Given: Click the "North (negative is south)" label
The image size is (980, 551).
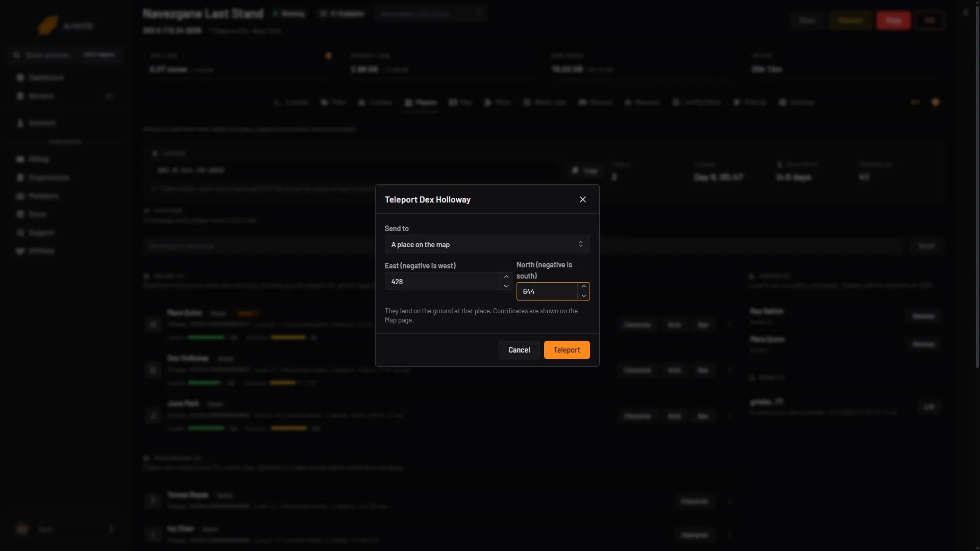Looking at the screenshot, I should (544, 270).
